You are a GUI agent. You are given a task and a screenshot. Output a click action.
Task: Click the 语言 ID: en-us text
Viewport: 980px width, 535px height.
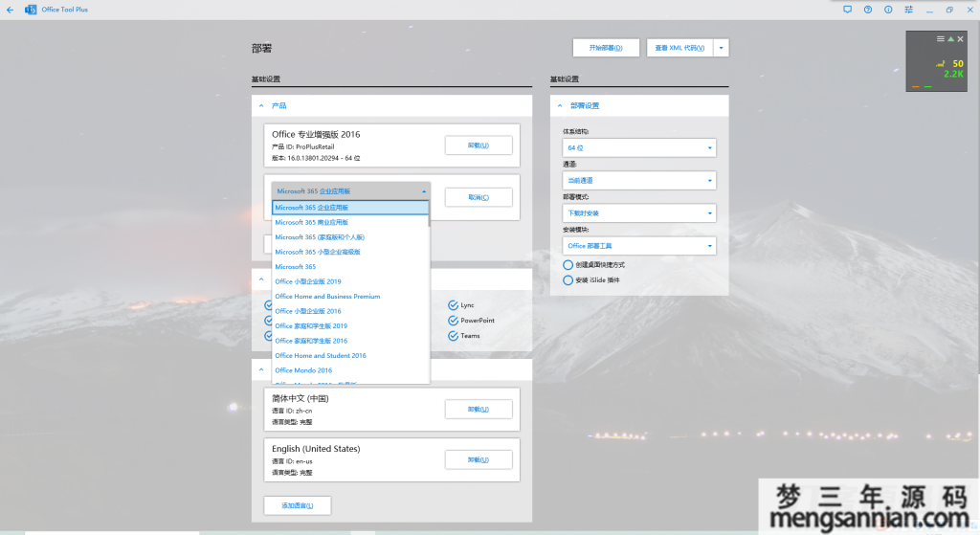click(292, 461)
